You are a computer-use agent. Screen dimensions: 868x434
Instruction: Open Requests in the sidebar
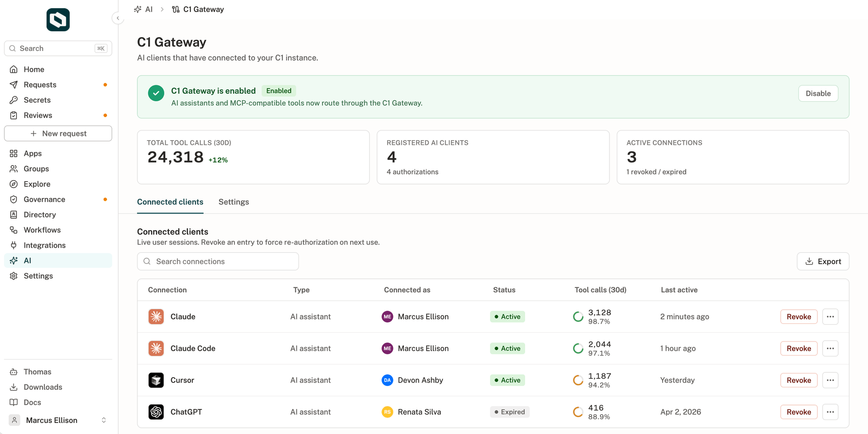(x=58, y=85)
